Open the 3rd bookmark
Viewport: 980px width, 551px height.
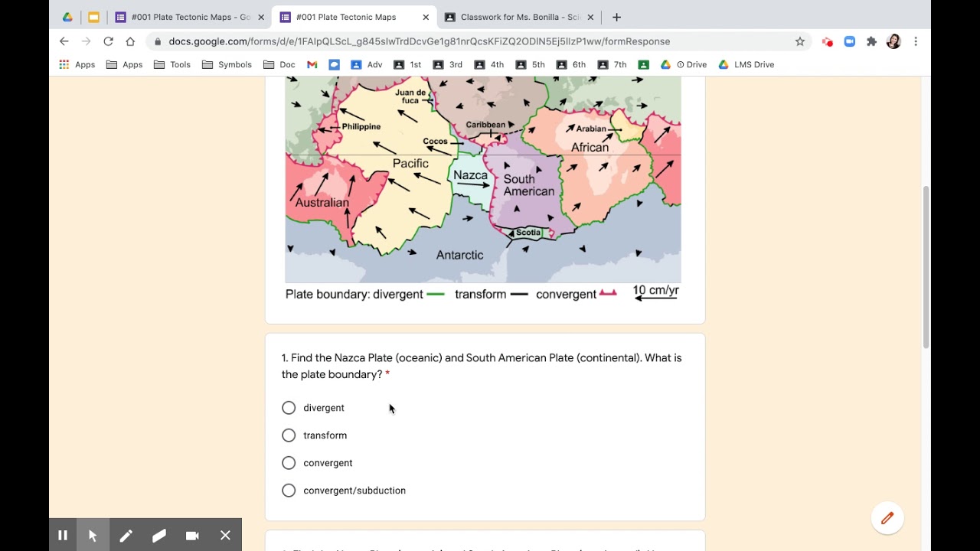448,64
